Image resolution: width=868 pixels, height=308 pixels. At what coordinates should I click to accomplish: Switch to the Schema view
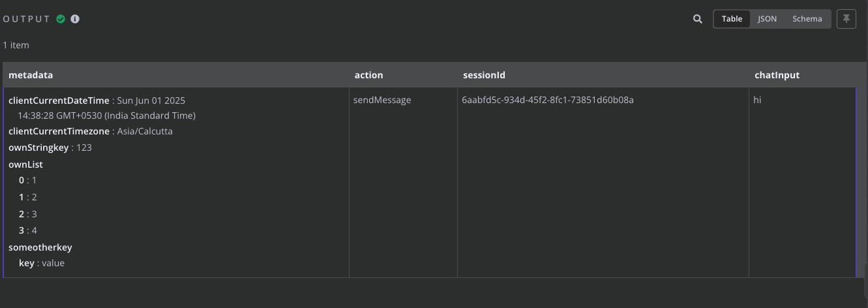point(807,19)
